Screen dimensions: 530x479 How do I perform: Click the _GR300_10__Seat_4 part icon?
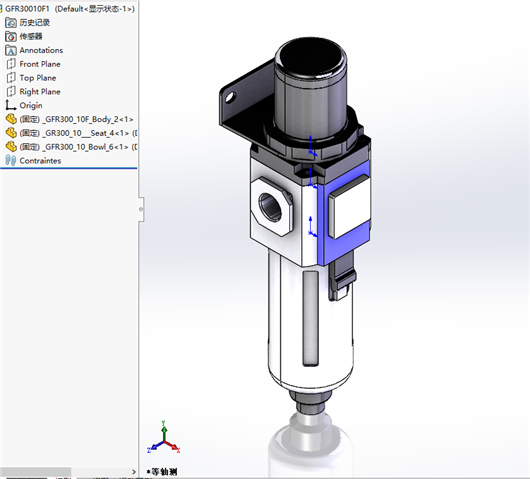tap(11, 133)
